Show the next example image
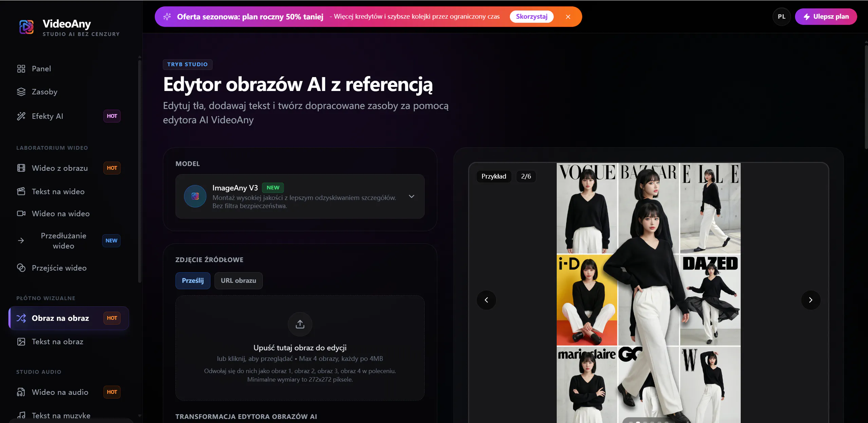 coord(811,300)
